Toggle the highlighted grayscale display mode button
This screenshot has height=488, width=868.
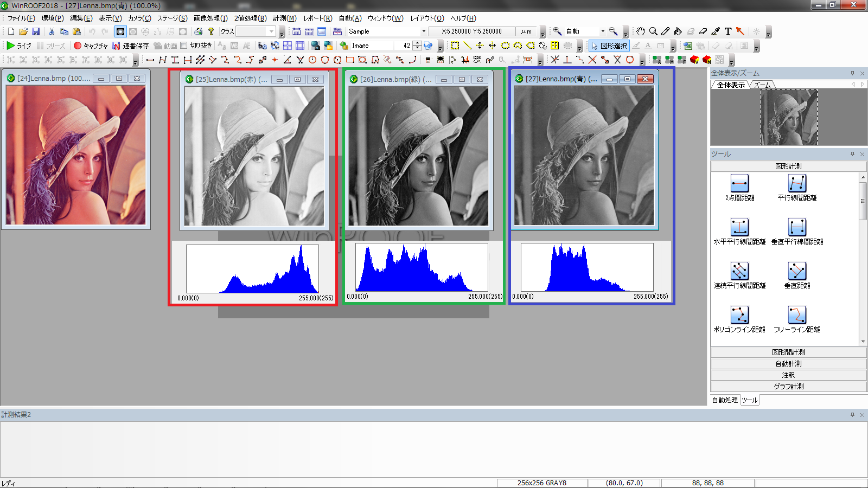point(120,31)
